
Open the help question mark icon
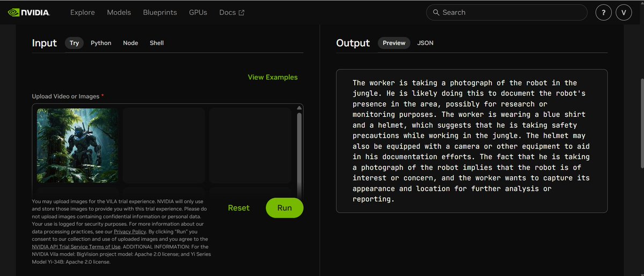tap(604, 12)
